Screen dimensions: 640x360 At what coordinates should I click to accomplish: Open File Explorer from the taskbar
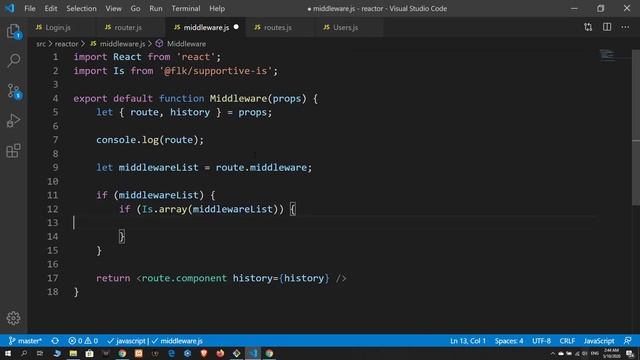point(73,353)
